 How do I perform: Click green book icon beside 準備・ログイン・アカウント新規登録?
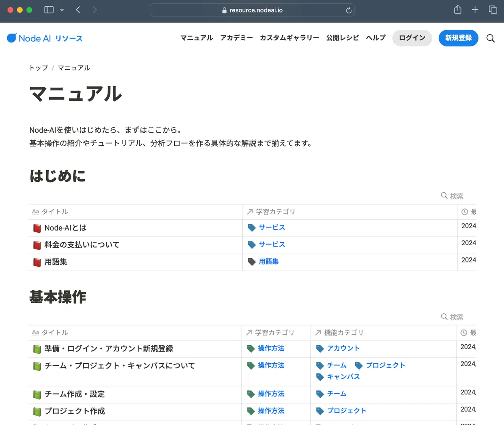pyautogui.click(x=37, y=349)
